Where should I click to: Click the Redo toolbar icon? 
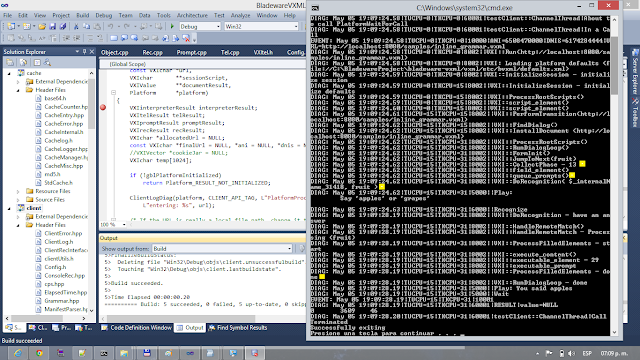click(x=127, y=27)
